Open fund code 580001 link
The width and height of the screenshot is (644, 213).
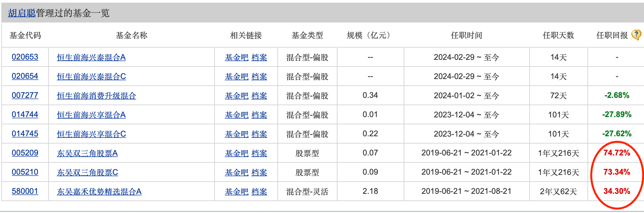click(25, 191)
